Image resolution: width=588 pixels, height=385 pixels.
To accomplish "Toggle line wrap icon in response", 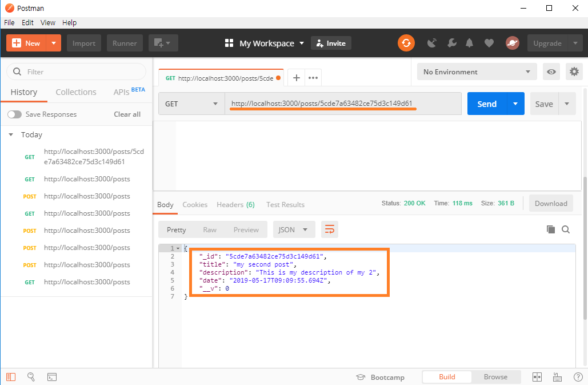I will (330, 229).
